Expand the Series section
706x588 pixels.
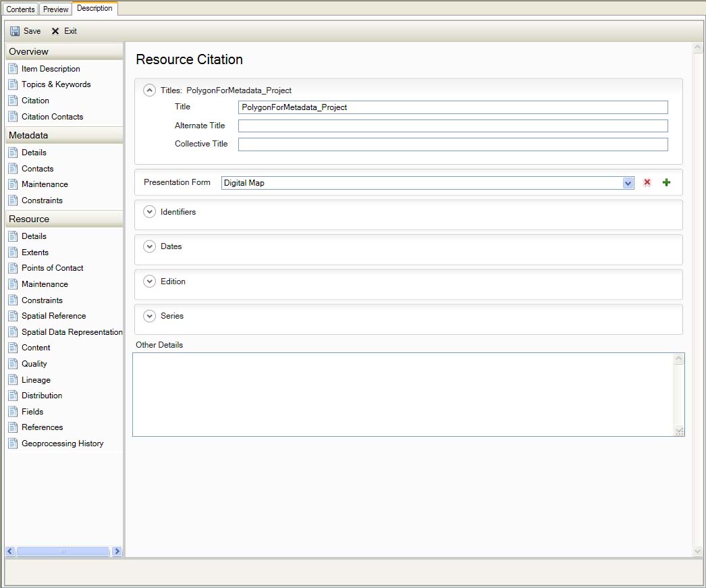(x=150, y=316)
